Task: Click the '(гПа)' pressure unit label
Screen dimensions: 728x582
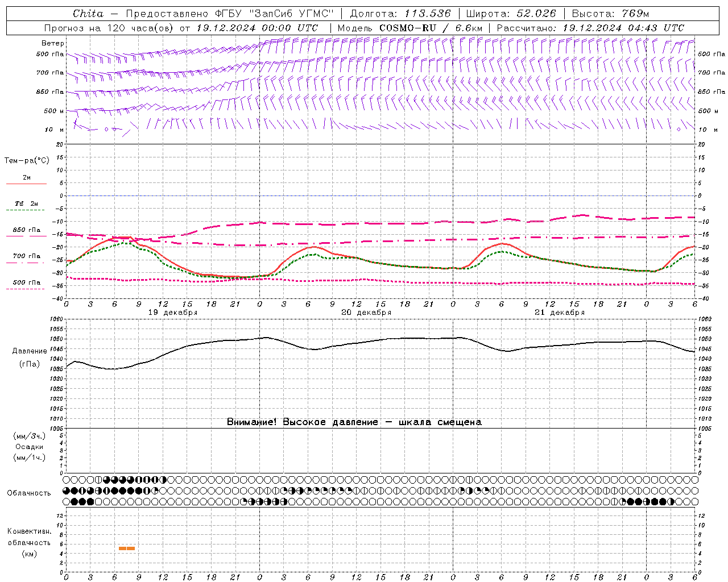Action: click(x=30, y=364)
